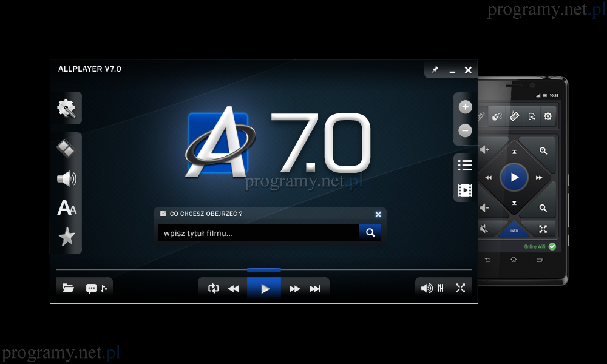Skip to the next track
The height and width of the screenshot is (364, 607).
pos(314,289)
